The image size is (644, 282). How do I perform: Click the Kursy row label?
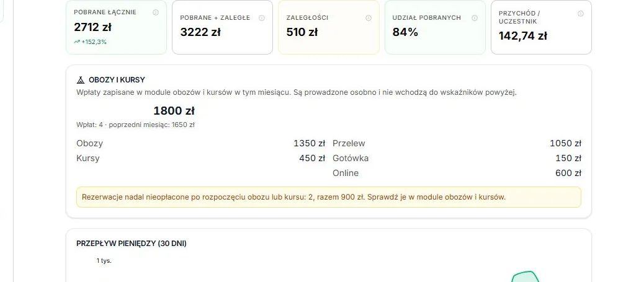click(x=88, y=158)
